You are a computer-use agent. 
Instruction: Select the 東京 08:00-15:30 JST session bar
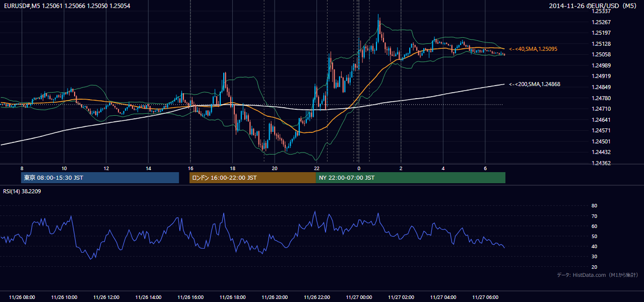pyautogui.click(x=100, y=178)
